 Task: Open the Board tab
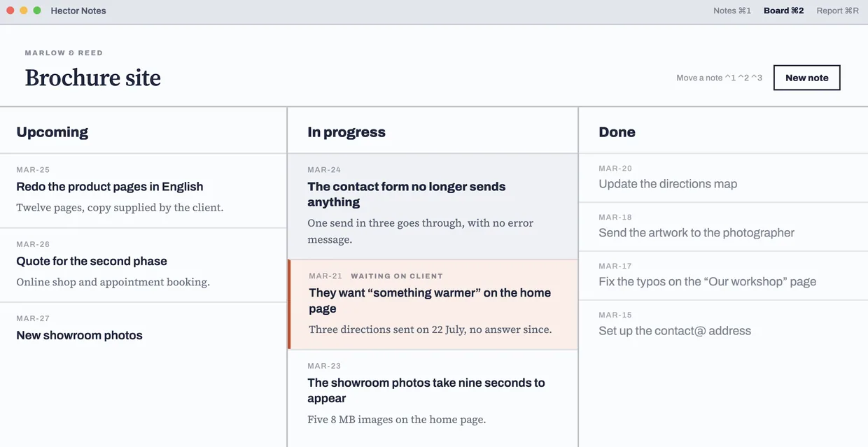(x=783, y=10)
